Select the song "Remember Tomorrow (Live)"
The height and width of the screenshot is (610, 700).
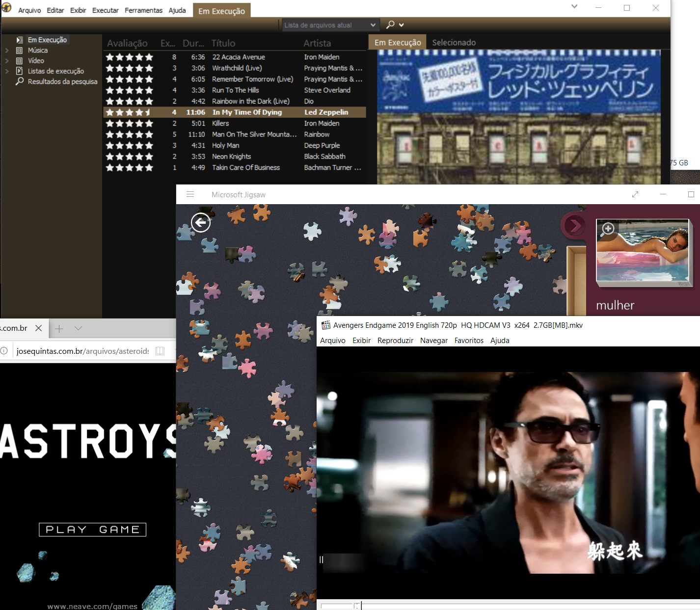click(x=253, y=79)
